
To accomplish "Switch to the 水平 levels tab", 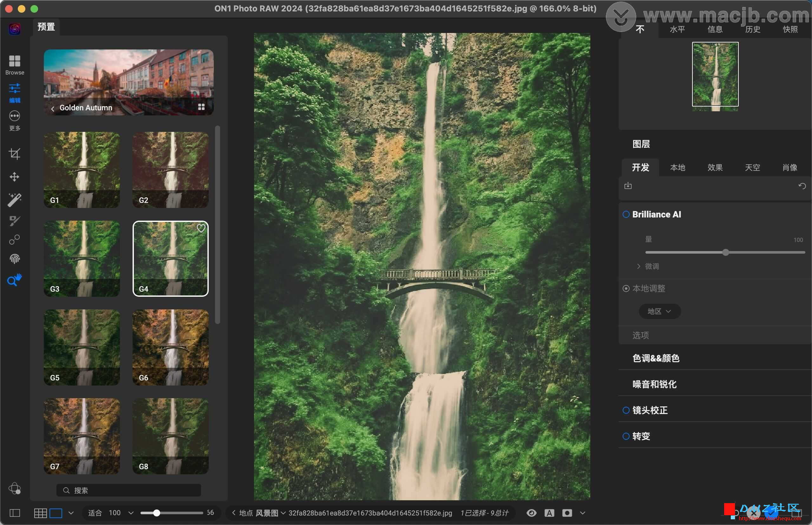I will [677, 29].
